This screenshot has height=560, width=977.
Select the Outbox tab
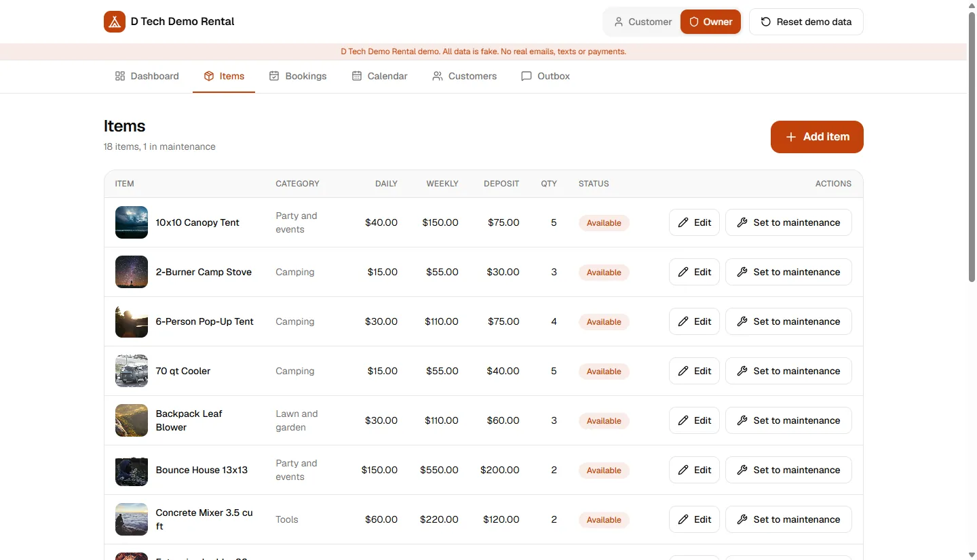[x=545, y=76]
